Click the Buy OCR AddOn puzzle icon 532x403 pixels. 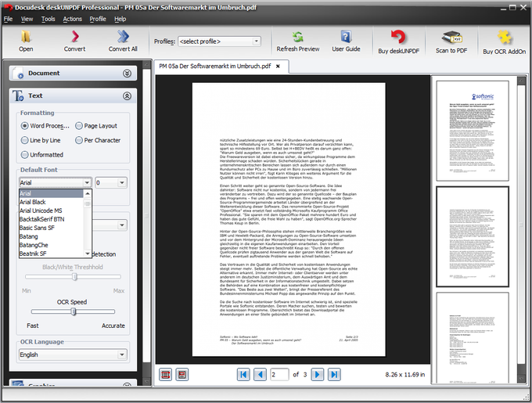tap(504, 38)
